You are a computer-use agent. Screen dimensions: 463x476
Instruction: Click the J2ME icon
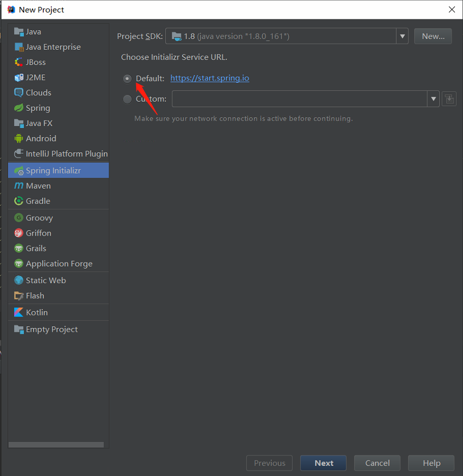click(18, 77)
